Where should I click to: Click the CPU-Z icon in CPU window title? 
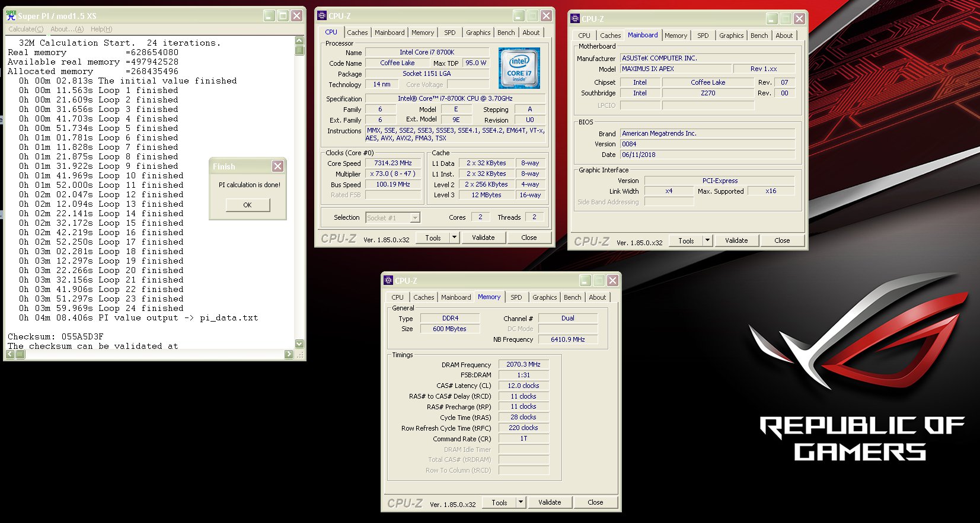tap(322, 16)
